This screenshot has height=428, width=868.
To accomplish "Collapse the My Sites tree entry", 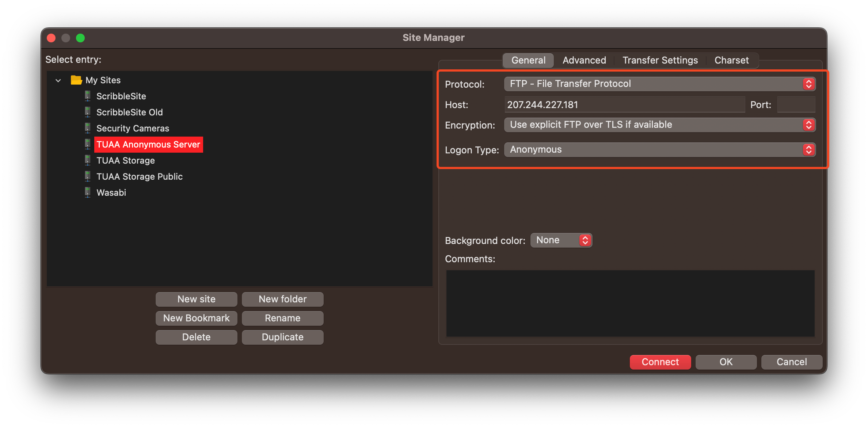I will coord(58,80).
